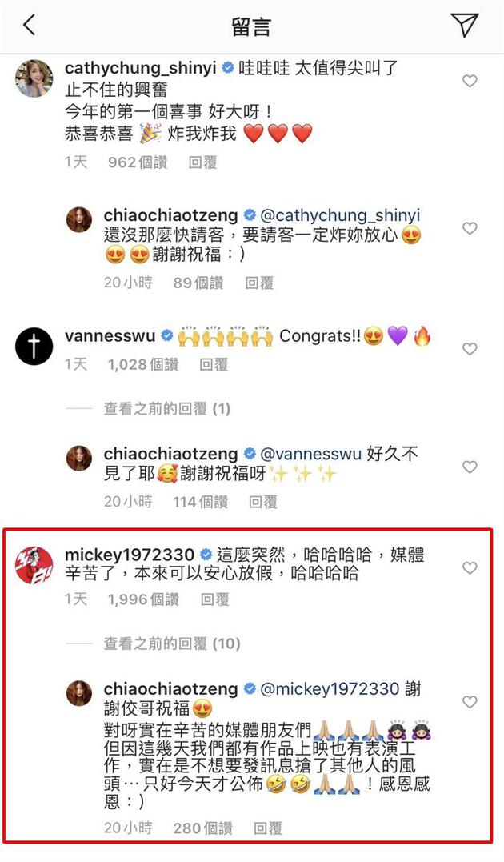This screenshot has height=862, width=504.
Task: Open @cathychung_shinyi mention link
Action: coord(340,215)
